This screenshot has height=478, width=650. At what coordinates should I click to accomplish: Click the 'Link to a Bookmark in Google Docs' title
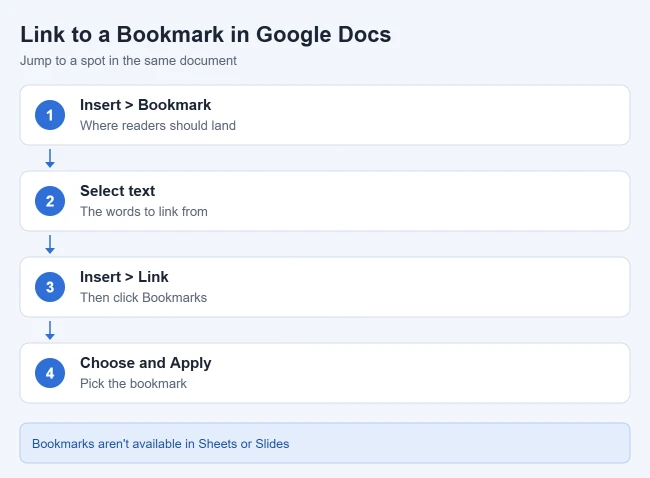tap(206, 34)
